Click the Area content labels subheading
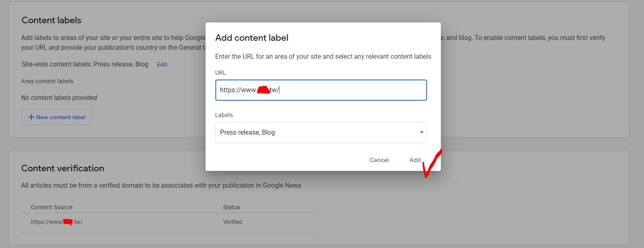This screenshot has width=644, height=248. tap(47, 81)
